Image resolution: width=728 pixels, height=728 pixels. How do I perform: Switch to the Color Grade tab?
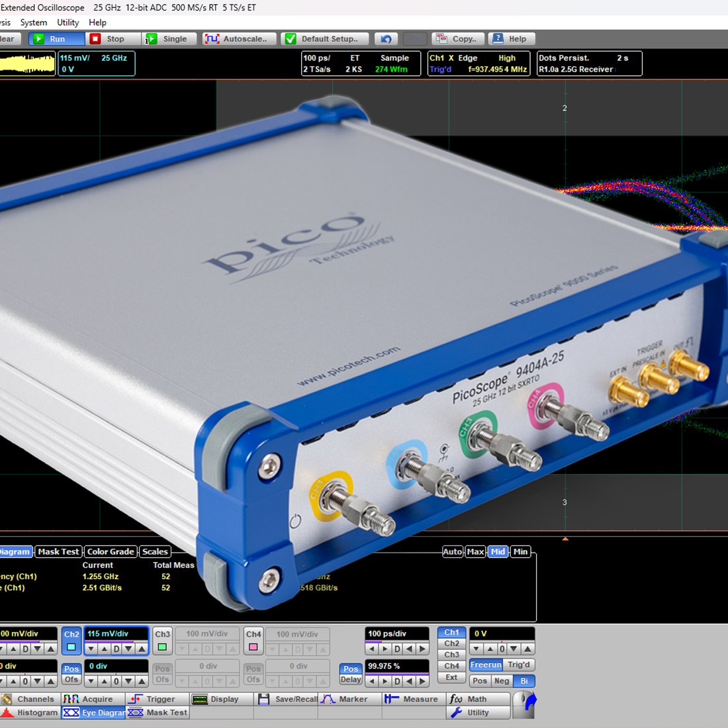click(x=111, y=551)
